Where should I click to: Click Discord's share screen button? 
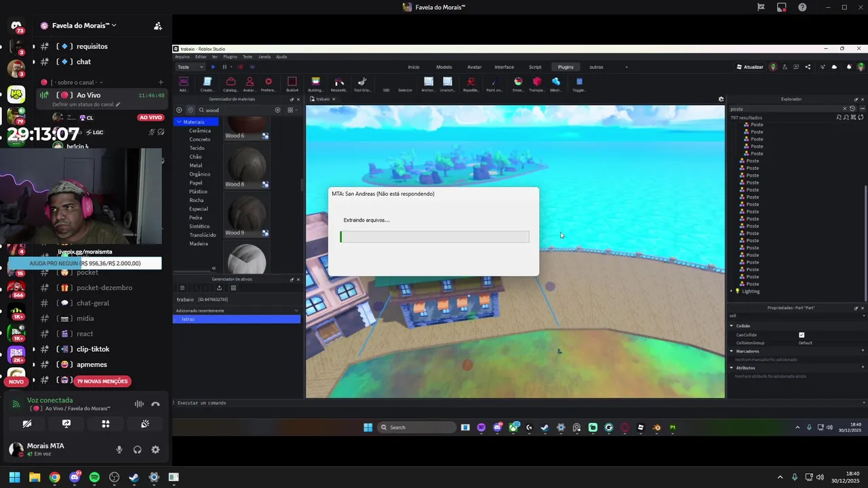point(66,424)
